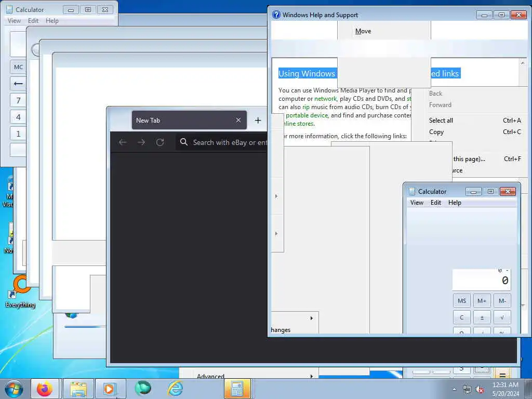Click the MC button in Calculator
Image resolution: width=532 pixels, height=399 pixels.
18,67
